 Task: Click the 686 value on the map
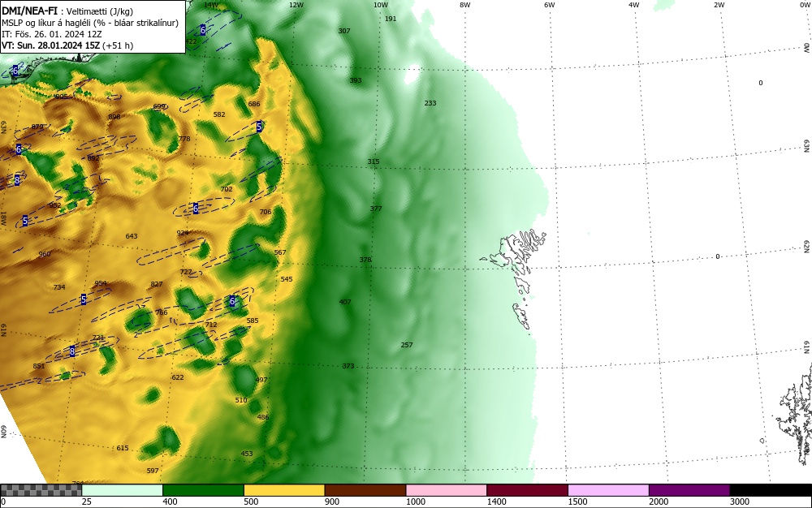[x=254, y=104]
